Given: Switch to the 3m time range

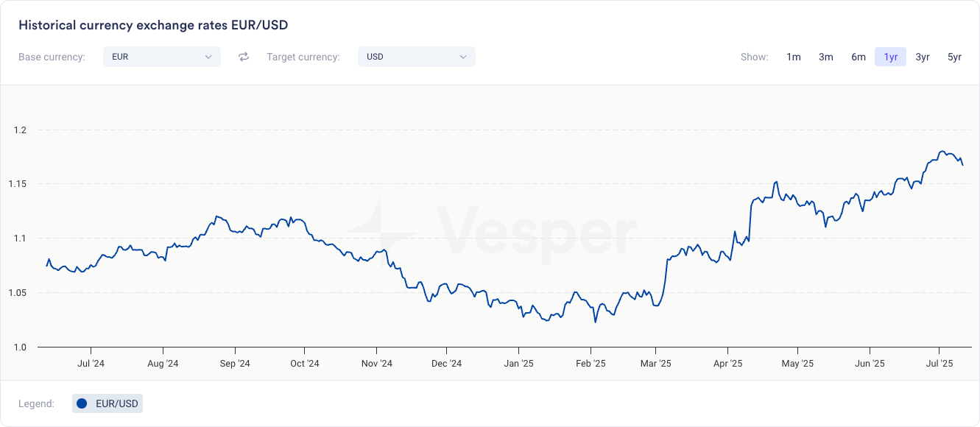Looking at the screenshot, I should [x=826, y=57].
